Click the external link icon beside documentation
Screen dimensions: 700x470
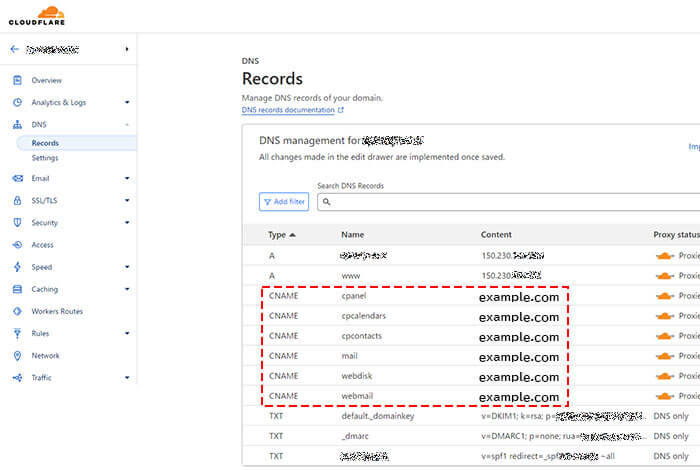[x=341, y=110]
